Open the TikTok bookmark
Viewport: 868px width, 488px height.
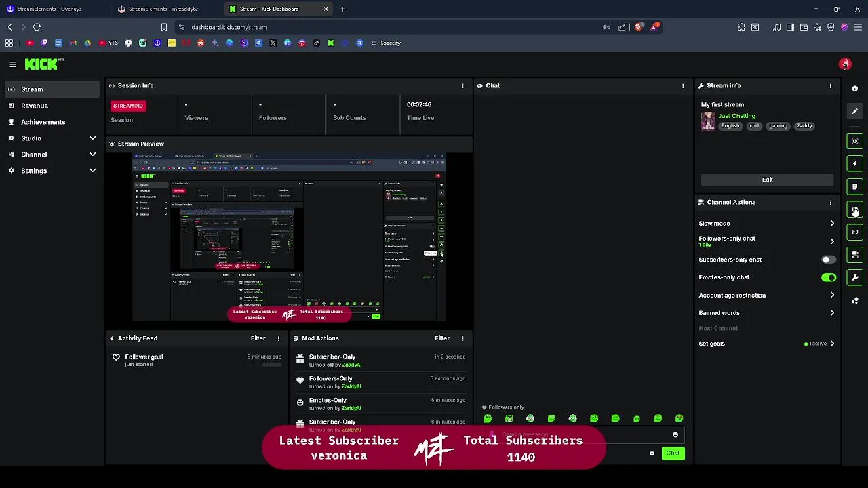[316, 43]
